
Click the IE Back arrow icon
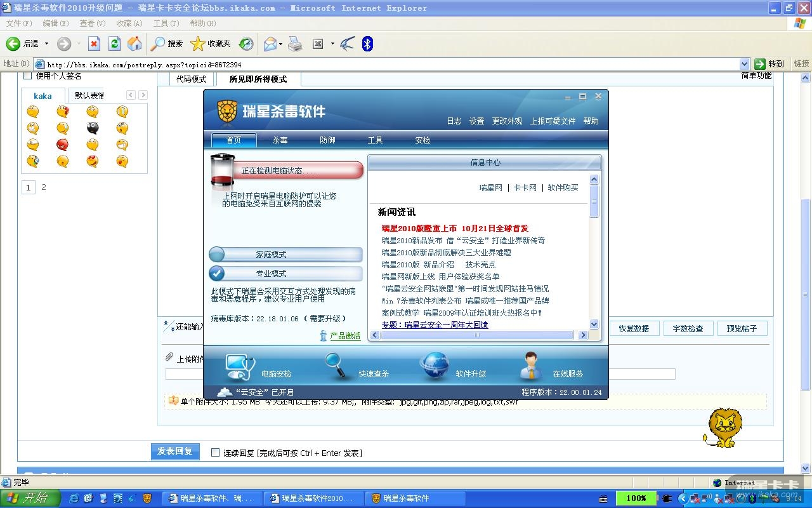[x=13, y=44]
